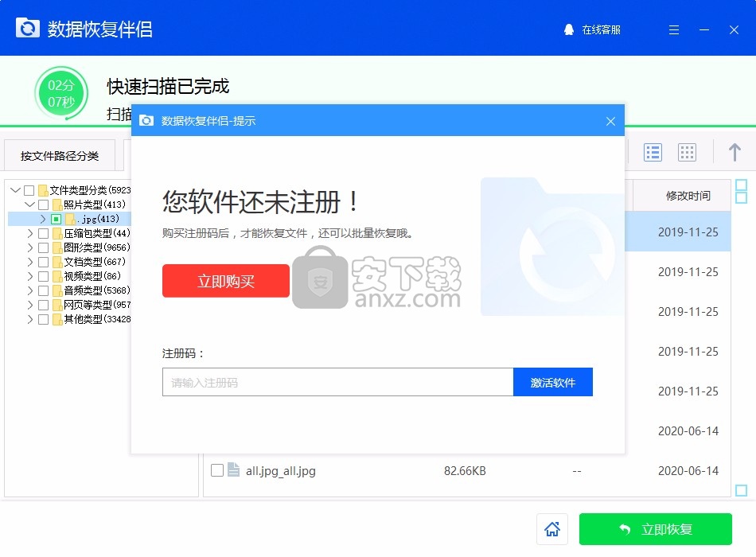Check the 视频类型(86) checkbox
This screenshot has height=557, width=756.
click(43, 276)
